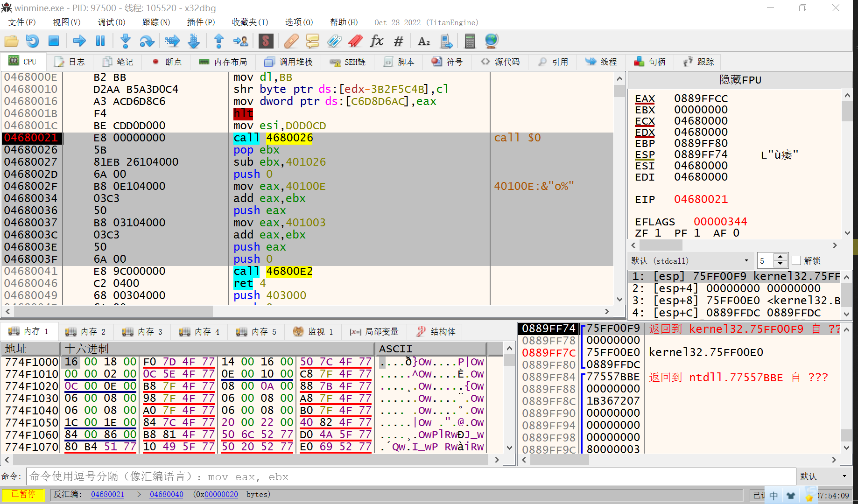Select disassembly row 0468001B hlt
Screen dimensions: 858x504
307,113
